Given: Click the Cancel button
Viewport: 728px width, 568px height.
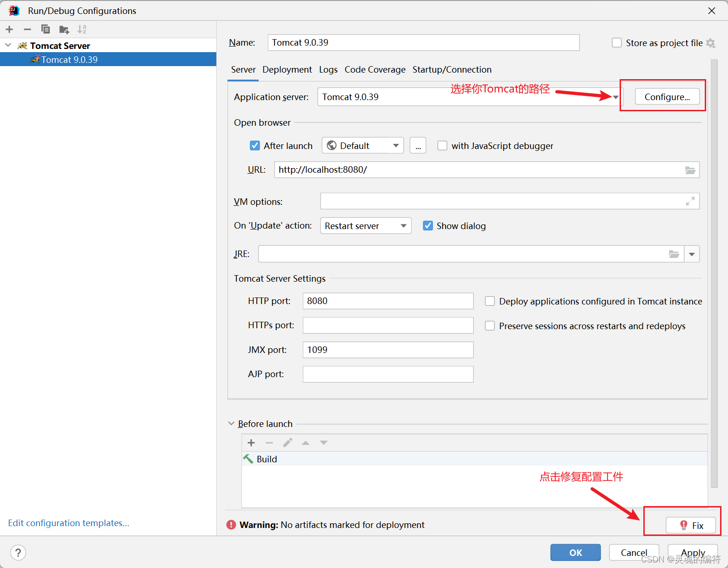Looking at the screenshot, I should 634,553.
